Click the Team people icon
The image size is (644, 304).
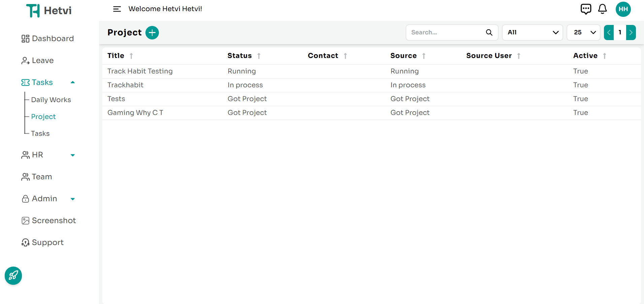click(25, 177)
